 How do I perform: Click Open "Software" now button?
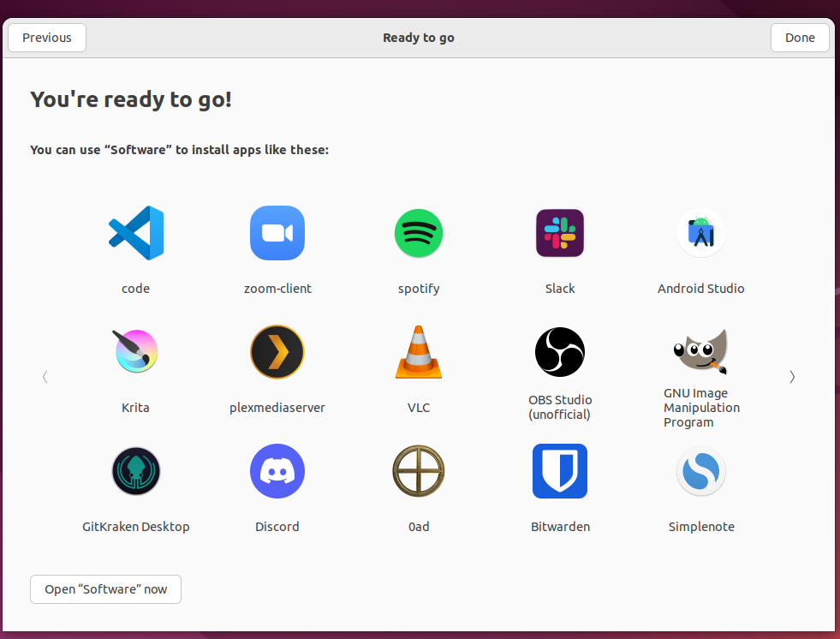105,589
